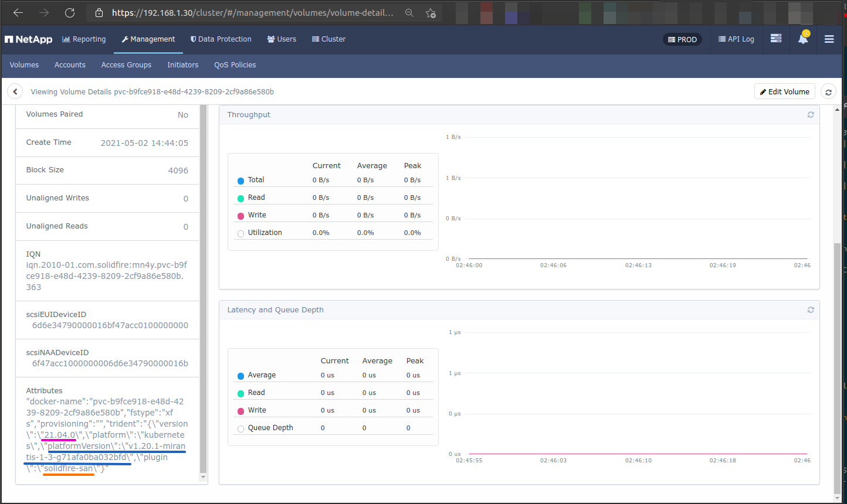The height and width of the screenshot is (504, 847).
Task: Click the Create Time value 2021-05-02 14:44:05
Action: (x=144, y=143)
